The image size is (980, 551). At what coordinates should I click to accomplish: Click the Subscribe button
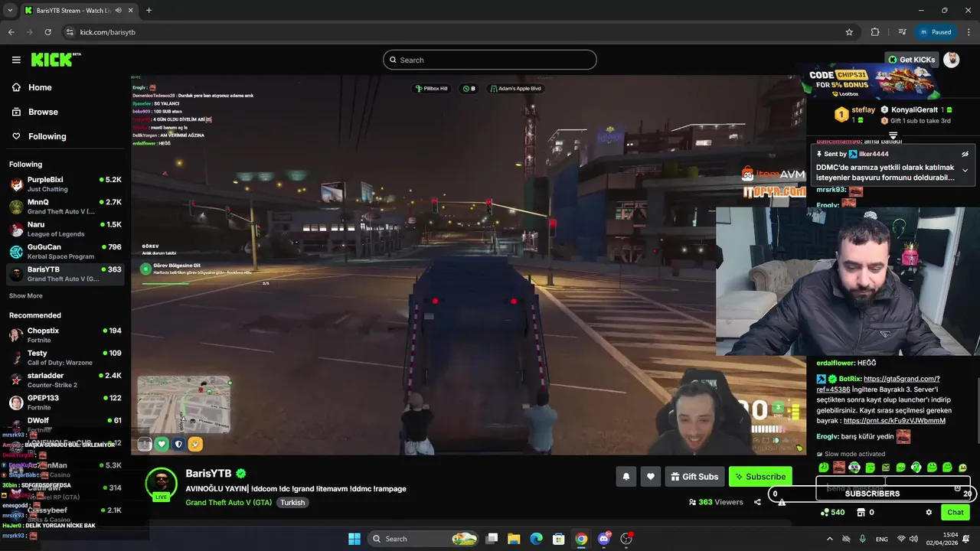(760, 477)
